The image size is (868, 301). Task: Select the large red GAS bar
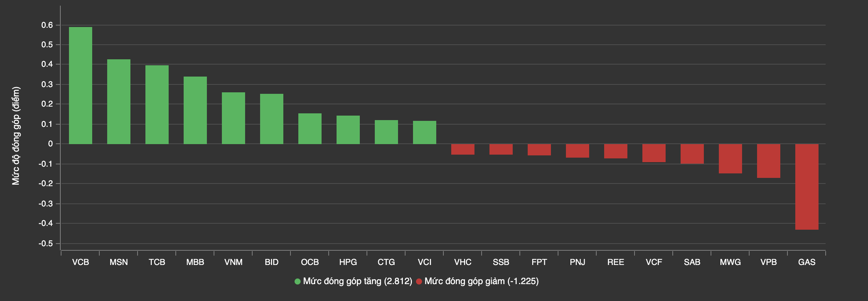(807, 187)
